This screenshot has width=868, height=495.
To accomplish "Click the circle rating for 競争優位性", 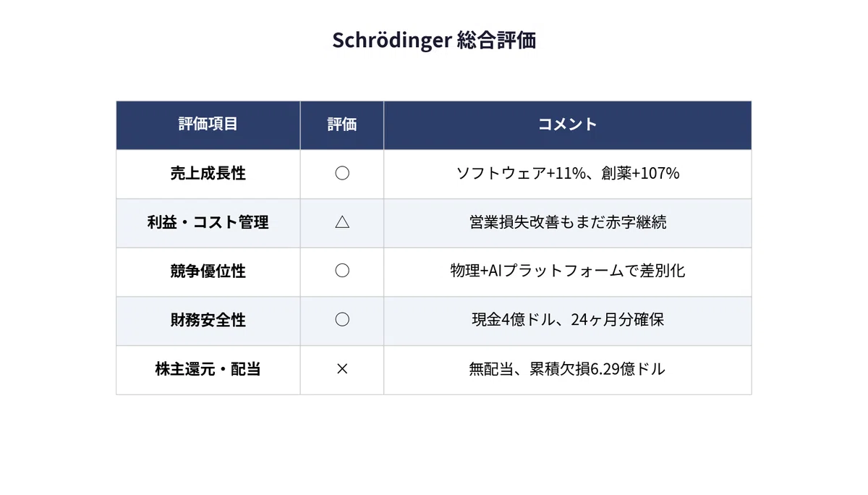I will (342, 271).
